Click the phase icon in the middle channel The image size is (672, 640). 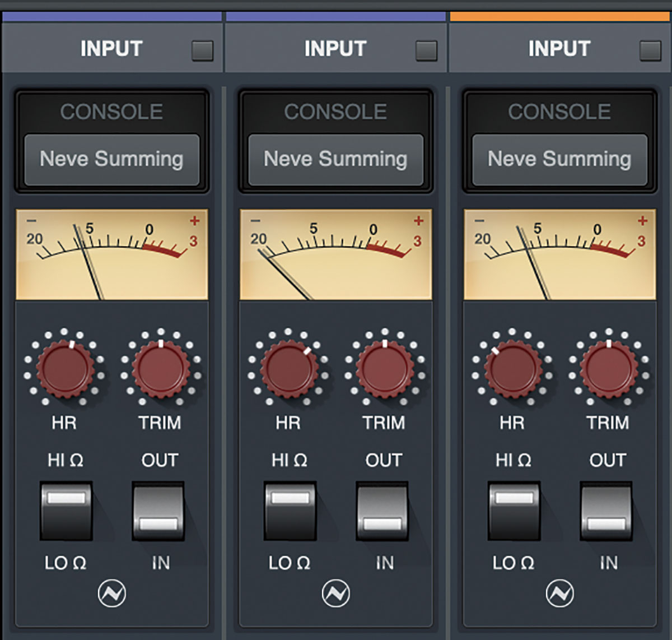335,593
